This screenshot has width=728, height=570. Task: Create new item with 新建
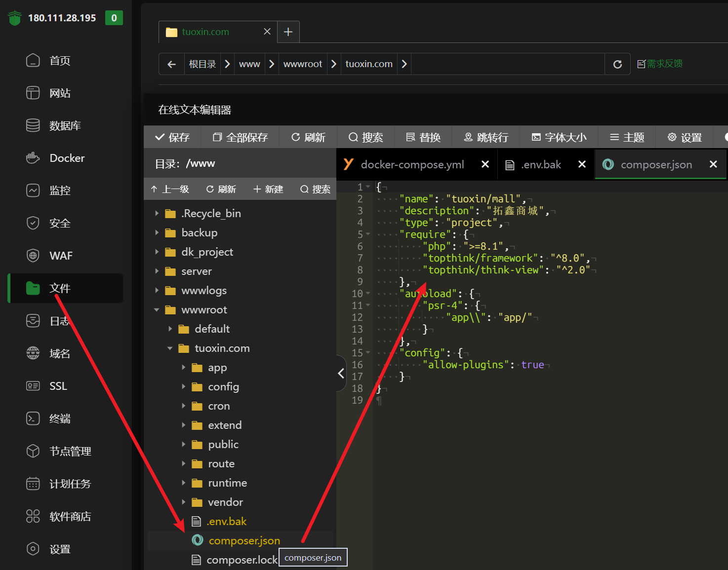pyautogui.click(x=268, y=189)
